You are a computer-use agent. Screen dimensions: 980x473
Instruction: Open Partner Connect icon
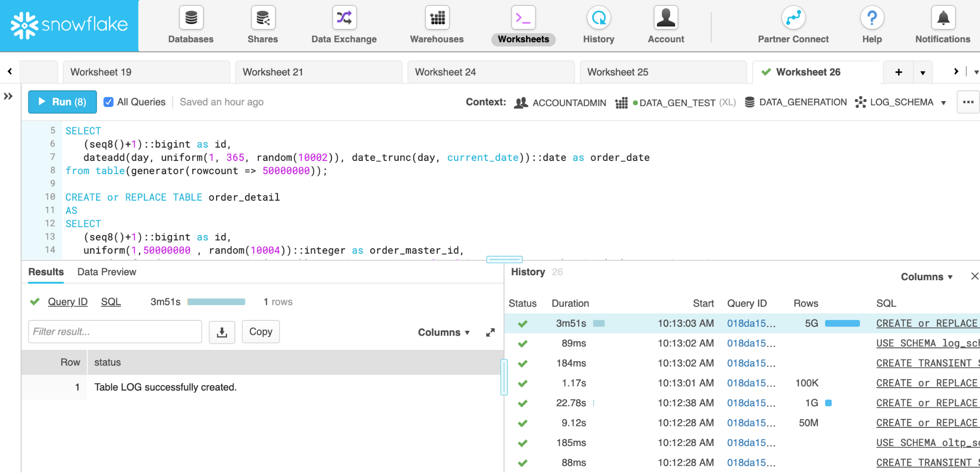793,18
